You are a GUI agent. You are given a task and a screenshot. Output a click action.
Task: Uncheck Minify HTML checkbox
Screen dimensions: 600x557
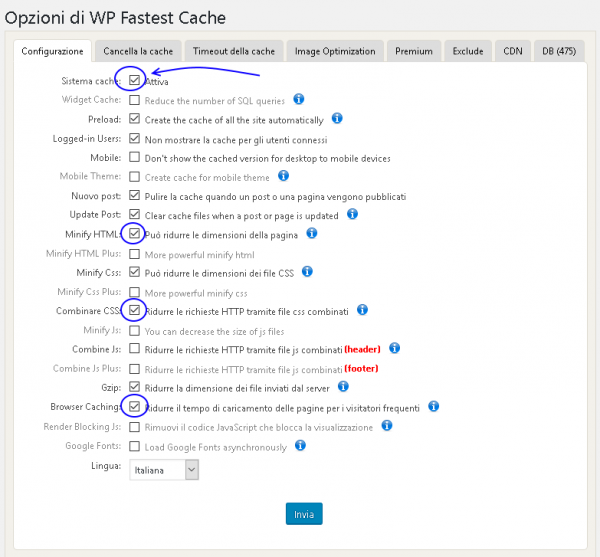coord(134,233)
